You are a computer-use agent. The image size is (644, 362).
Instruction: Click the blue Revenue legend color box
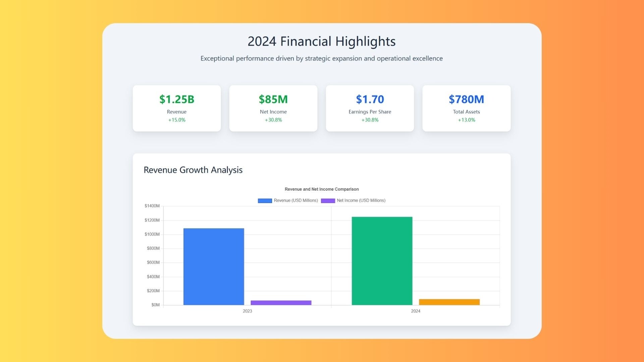pos(265,201)
